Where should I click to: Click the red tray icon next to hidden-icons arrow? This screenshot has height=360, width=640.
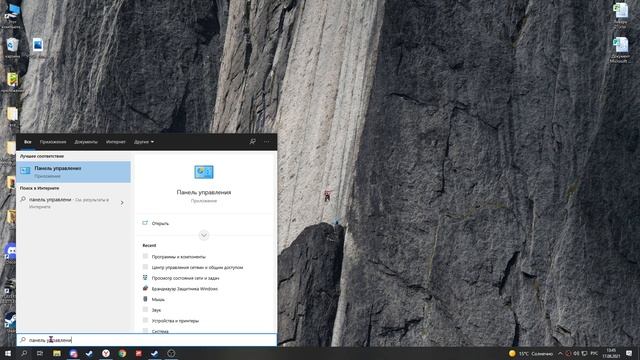[568, 353]
